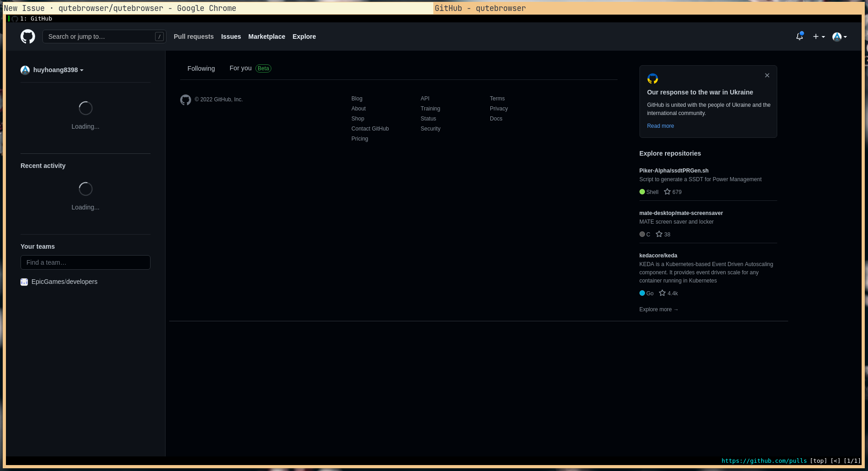
Task: Click the star icon next to kedacore/keda
Action: coord(662,293)
